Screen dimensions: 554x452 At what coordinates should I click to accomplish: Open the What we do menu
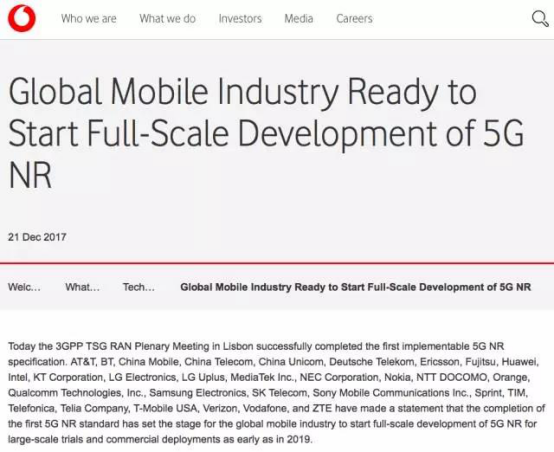[x=167, y=18]
